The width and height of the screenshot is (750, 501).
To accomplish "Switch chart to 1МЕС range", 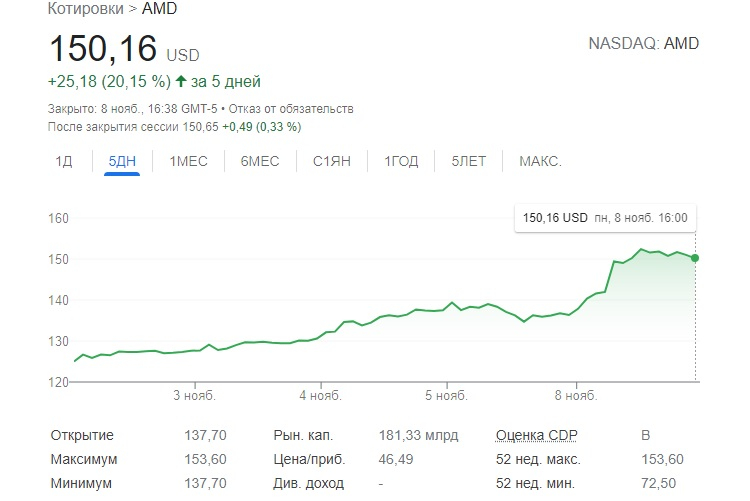I will 188,161.
